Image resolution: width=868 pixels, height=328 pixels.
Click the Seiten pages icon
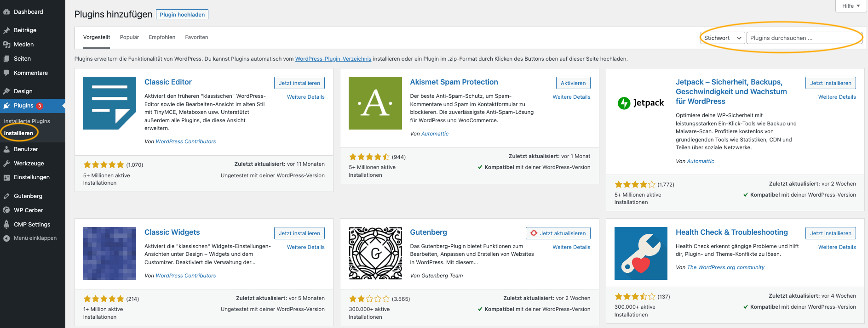coord(6,59)
